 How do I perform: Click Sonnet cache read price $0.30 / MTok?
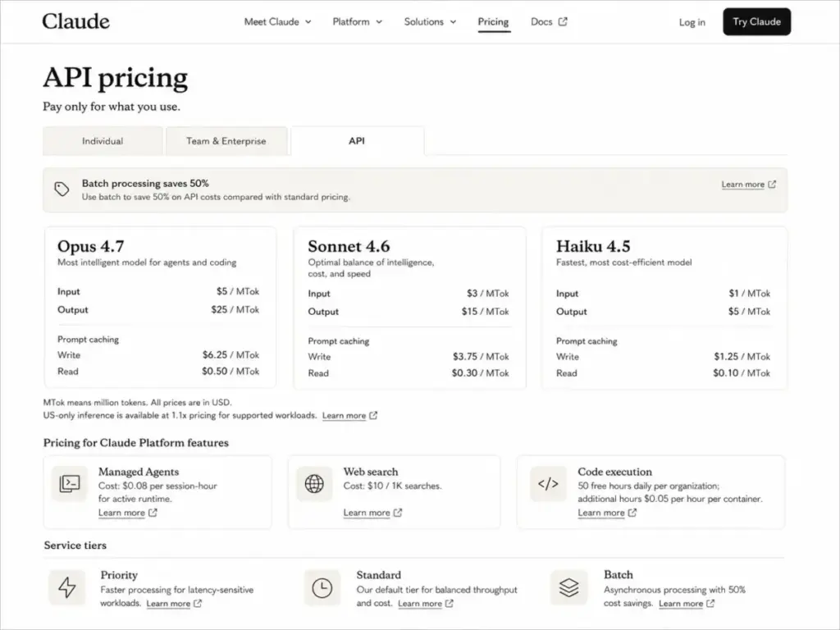(x=481, y=373)
